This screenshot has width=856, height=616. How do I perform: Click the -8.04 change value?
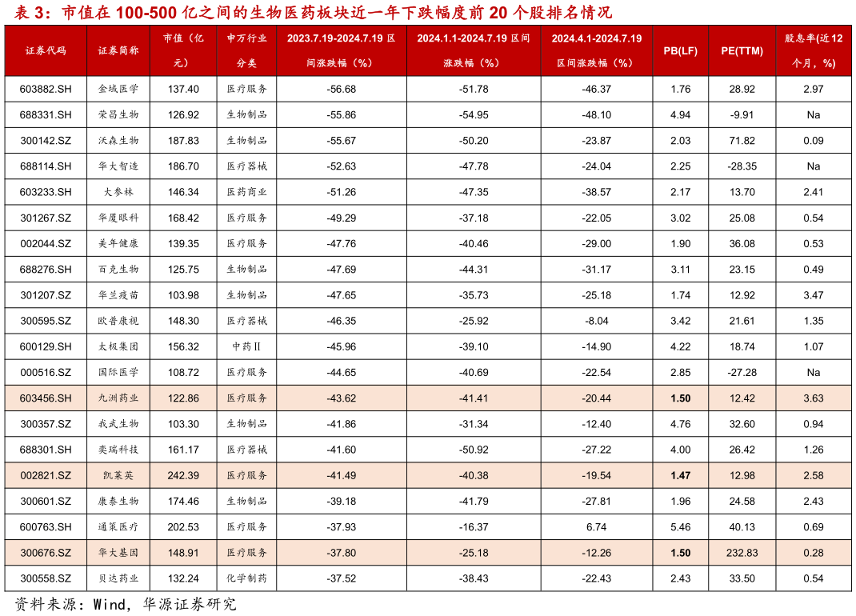click(597, 321)
